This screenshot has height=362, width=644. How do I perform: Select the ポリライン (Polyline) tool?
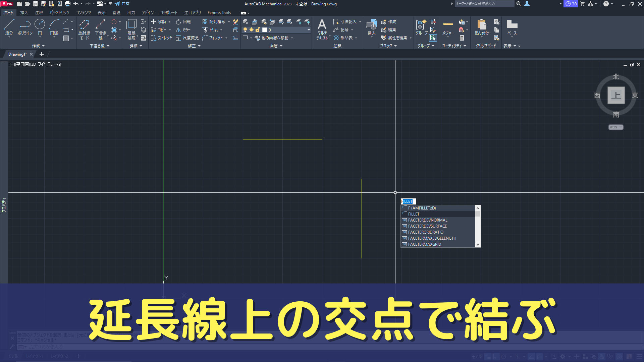tap(25, 27)
